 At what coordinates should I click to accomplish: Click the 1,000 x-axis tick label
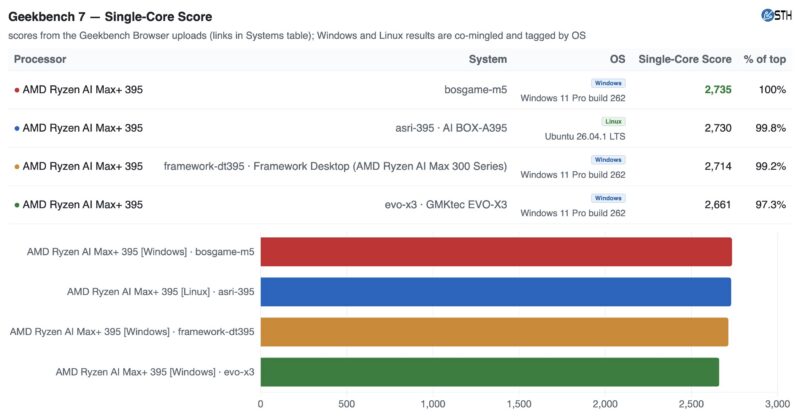[433, 404]
